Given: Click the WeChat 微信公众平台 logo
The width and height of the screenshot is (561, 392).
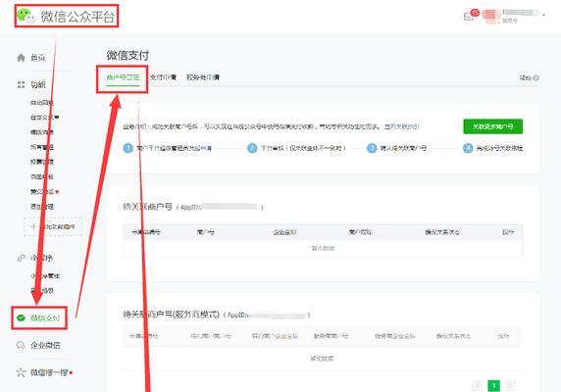Looking at the screenshot, I should [x=67, y=16].
